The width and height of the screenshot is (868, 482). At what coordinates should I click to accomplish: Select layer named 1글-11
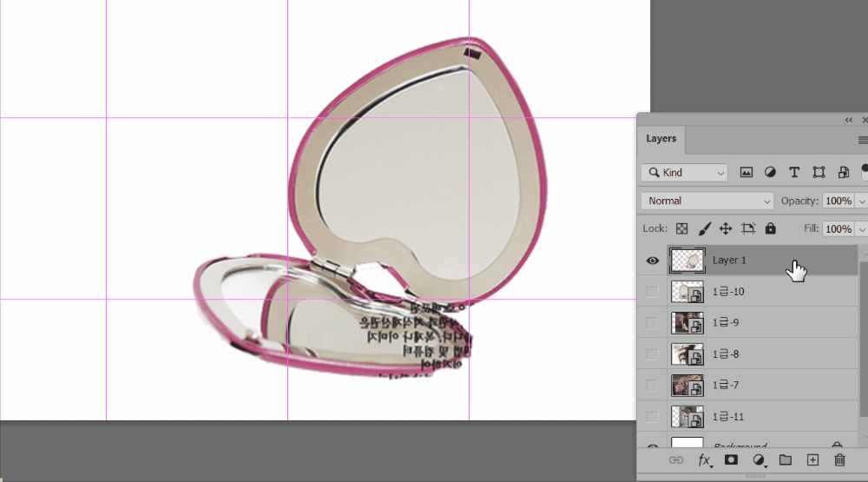pyautogui.click(x=728, y=417)
